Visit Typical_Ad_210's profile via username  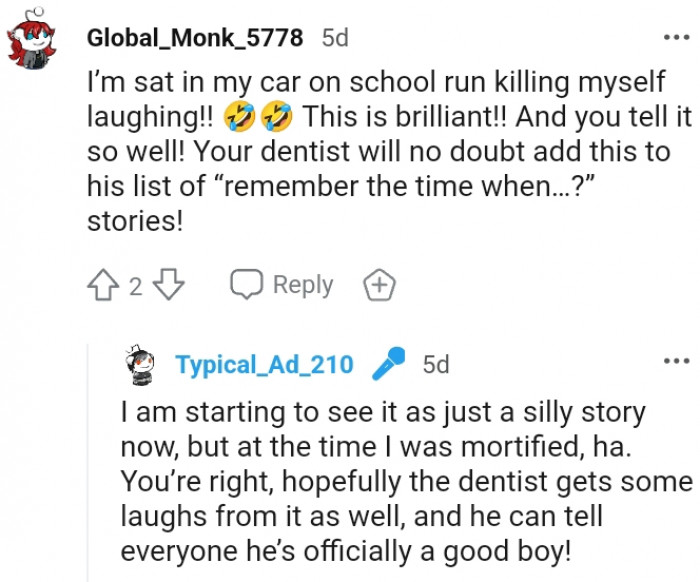click(264, 366)
